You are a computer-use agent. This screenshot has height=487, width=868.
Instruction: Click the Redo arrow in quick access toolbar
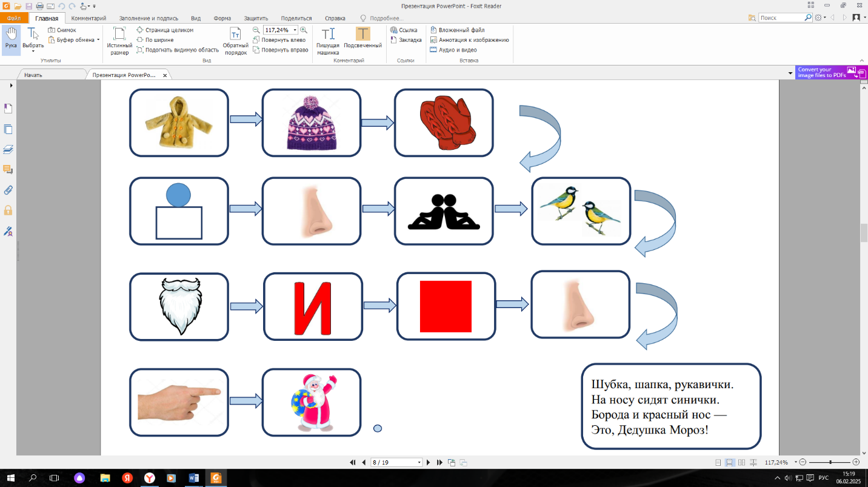tap(72, 5)
